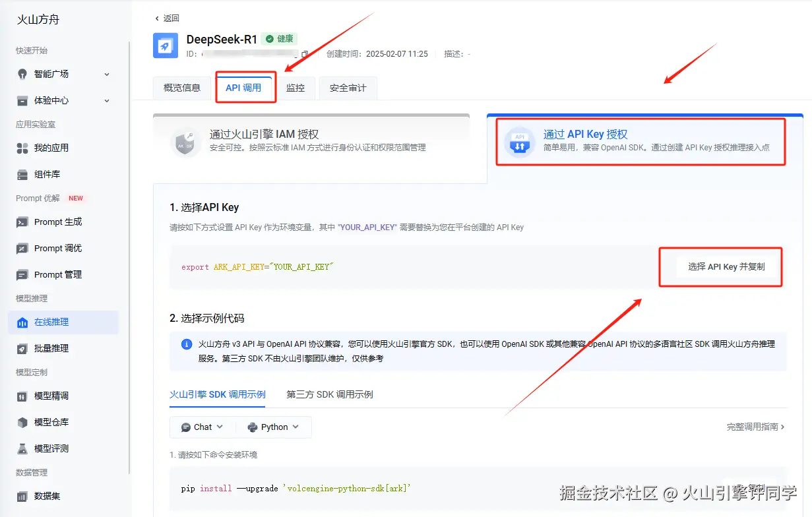Click the Python logo icon
The width and height of the screenshot is (812, 517).
(x=253, y=427)
